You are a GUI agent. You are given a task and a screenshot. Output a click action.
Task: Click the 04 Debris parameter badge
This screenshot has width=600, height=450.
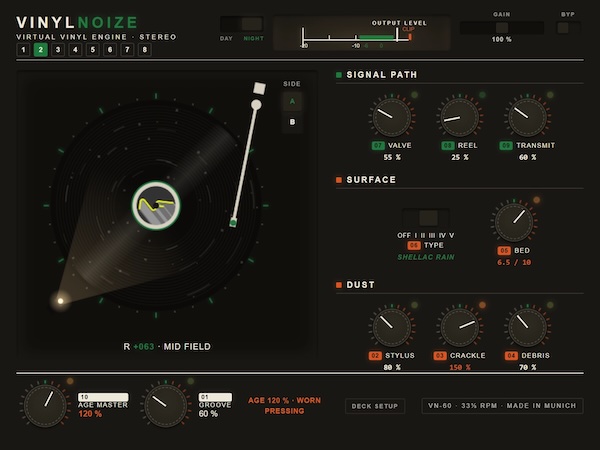tap(511, 356)
